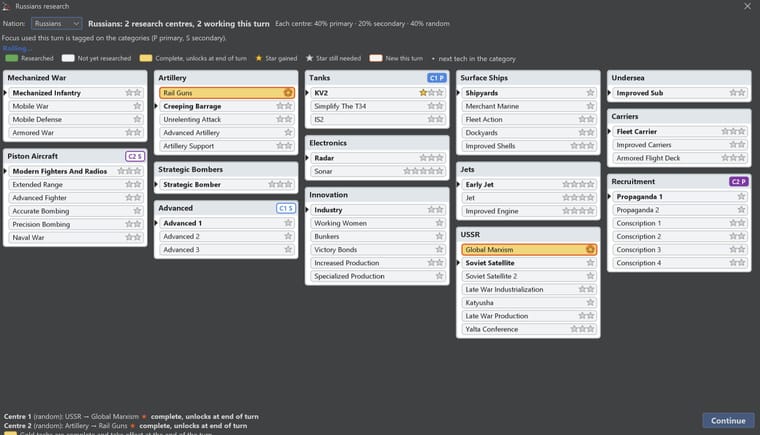The image size is (760, 435).
Task: Click the gold Star gained legend icon
Action: click(259, 58)
